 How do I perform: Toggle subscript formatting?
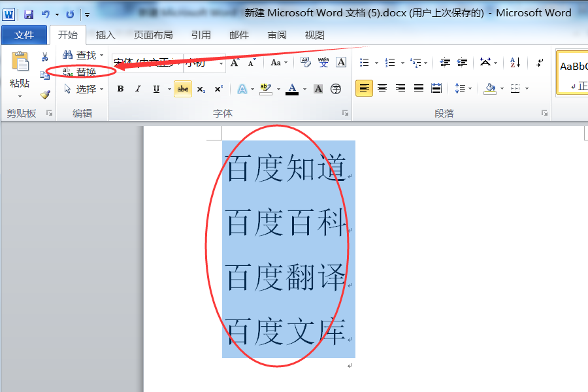(201, 90)
